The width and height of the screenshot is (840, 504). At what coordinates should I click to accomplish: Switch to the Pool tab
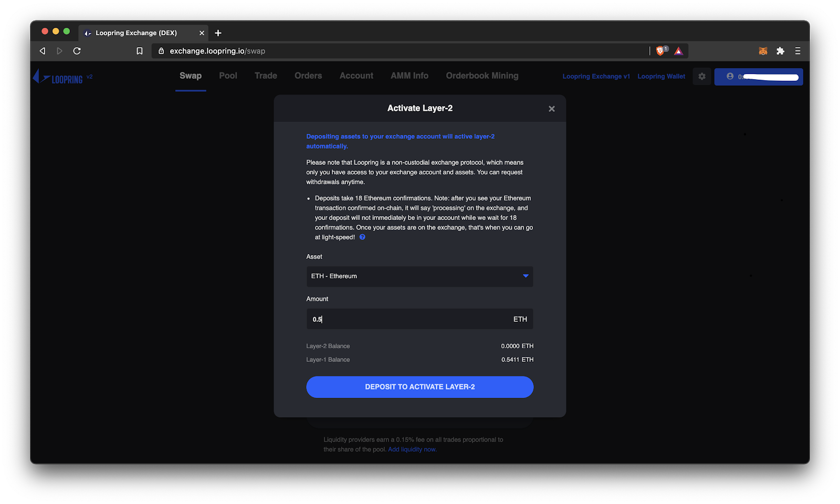click(228, 76)
